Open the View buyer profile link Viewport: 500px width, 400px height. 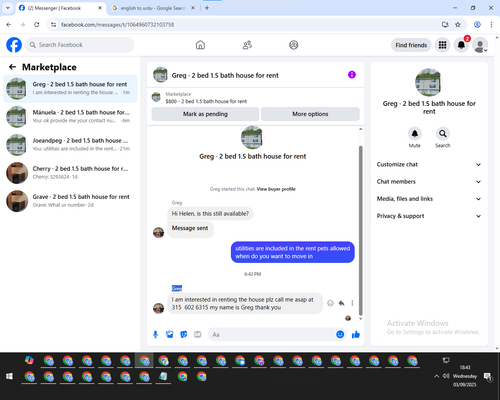tap(276, 189)
